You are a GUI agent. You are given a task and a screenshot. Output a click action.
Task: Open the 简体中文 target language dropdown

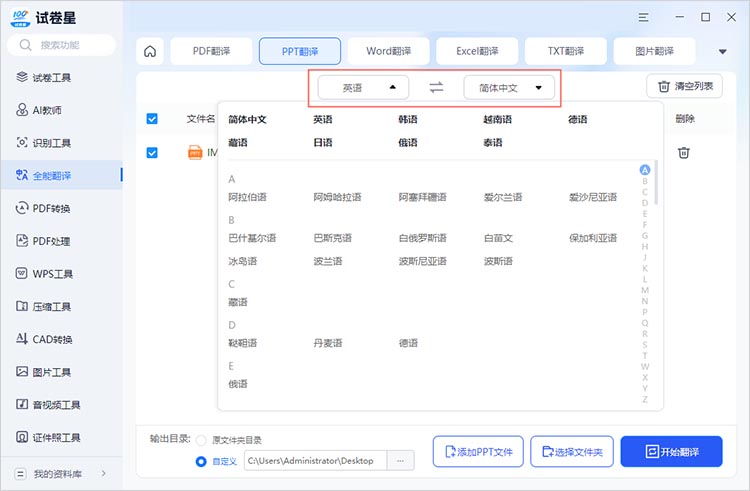pos(509,88)
